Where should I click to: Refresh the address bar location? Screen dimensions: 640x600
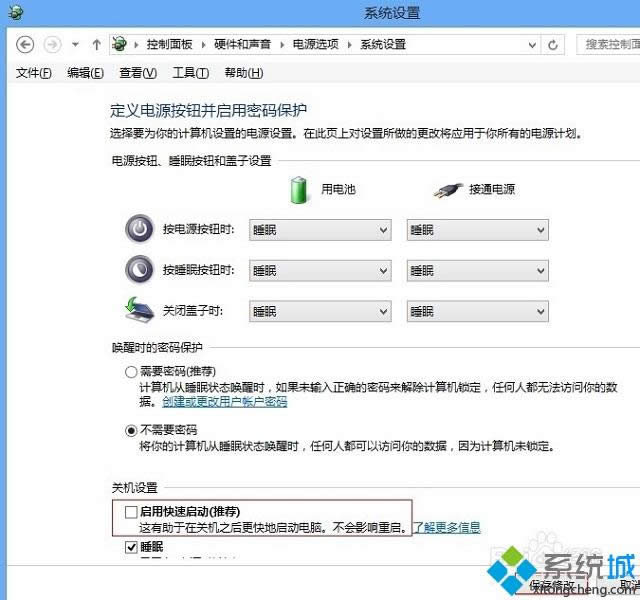coord(553,44)
